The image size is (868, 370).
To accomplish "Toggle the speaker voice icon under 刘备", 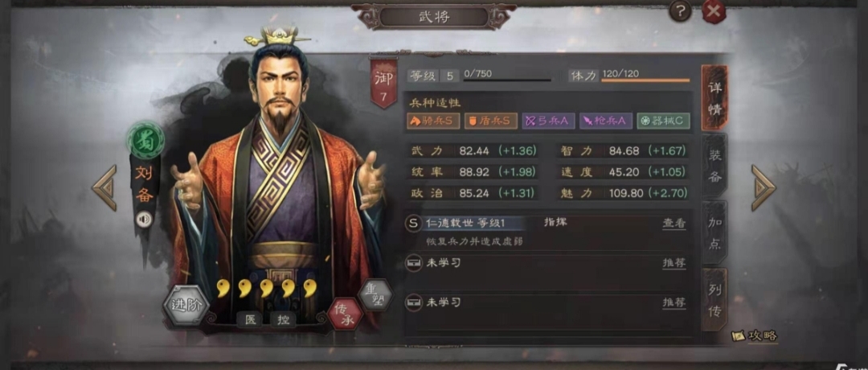I will (145, 220).
